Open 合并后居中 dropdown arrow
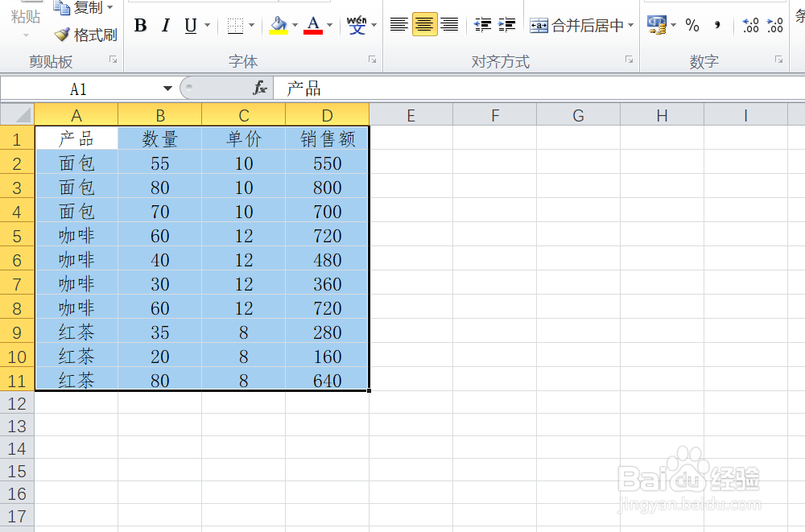 point(631,25)
